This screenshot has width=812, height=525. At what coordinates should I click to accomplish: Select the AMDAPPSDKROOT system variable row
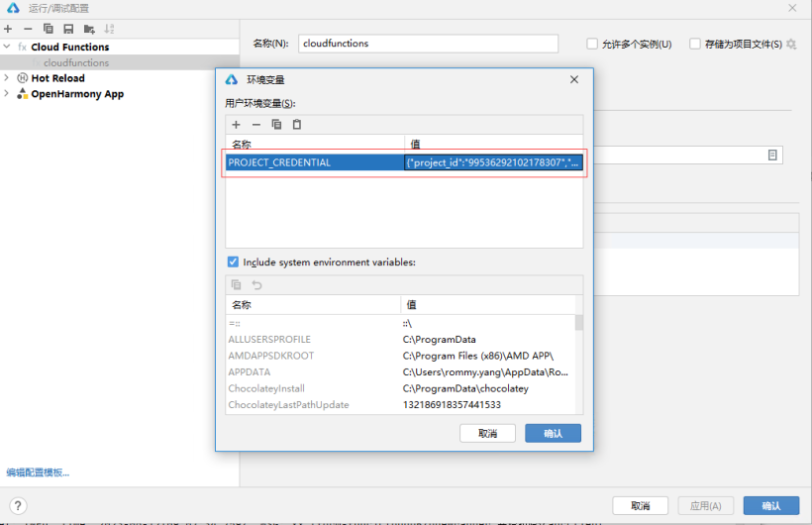click(400, 356)
